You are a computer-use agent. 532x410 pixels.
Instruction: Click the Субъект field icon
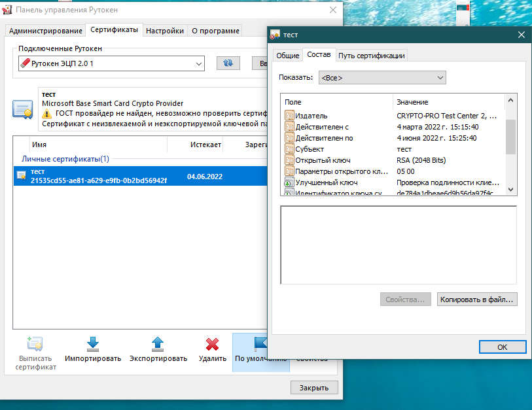click(x=289, y=149)
